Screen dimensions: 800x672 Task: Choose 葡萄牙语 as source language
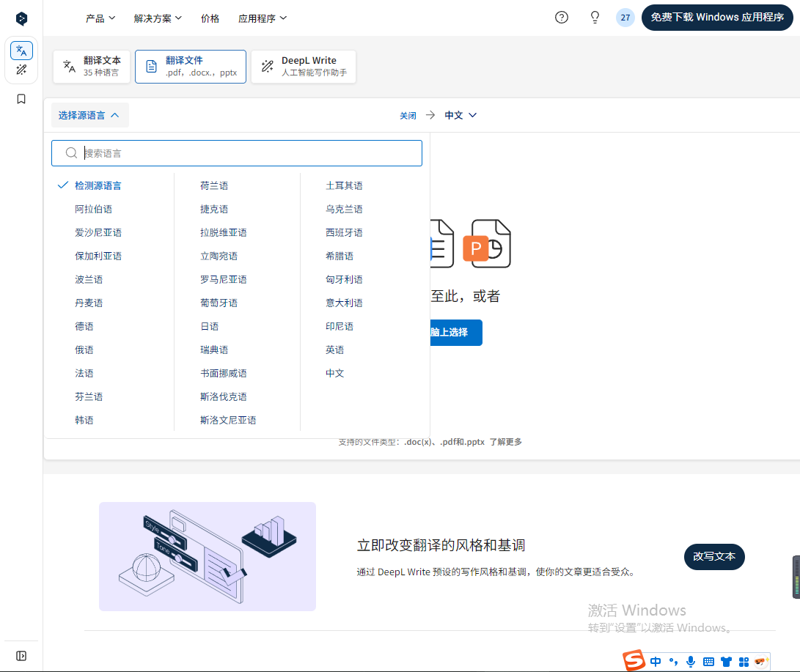(x=219, y=303)
